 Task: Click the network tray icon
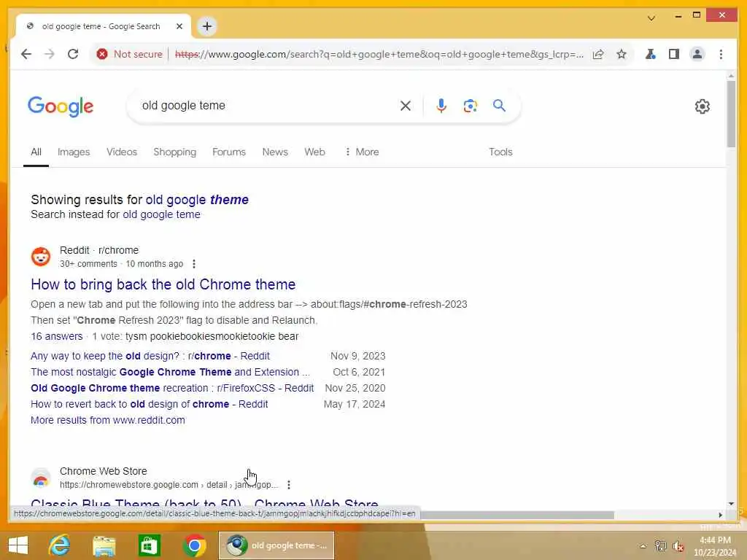tap(660, 546)
